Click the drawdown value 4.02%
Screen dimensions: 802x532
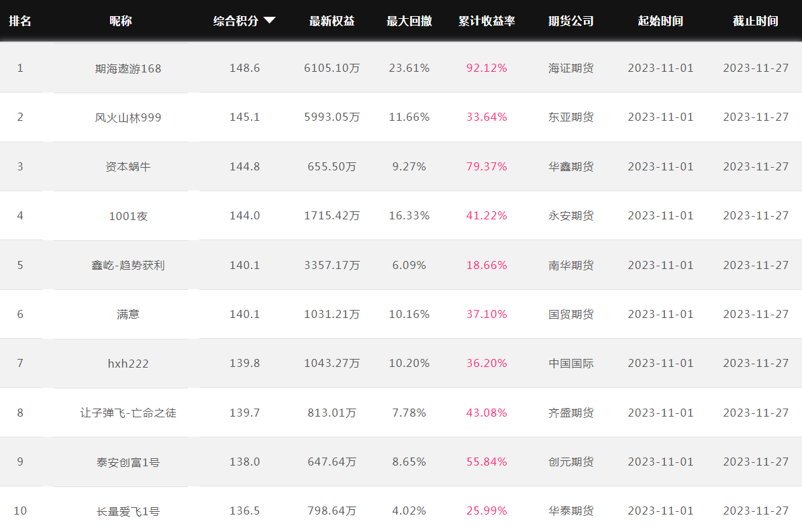[409, 511]
